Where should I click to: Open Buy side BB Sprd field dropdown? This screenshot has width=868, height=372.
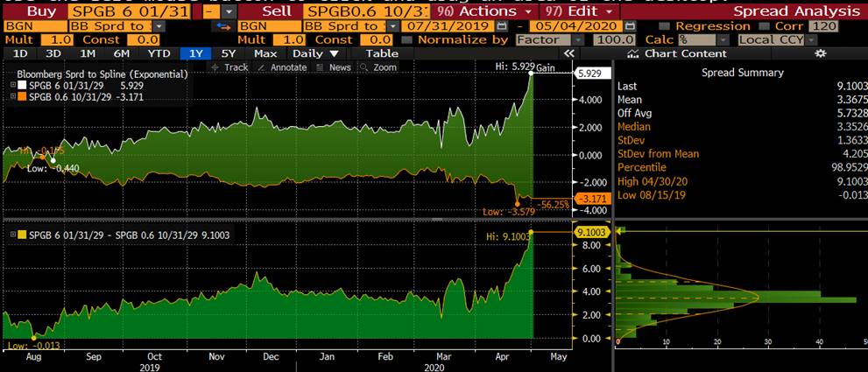click(x=159, y=26)
